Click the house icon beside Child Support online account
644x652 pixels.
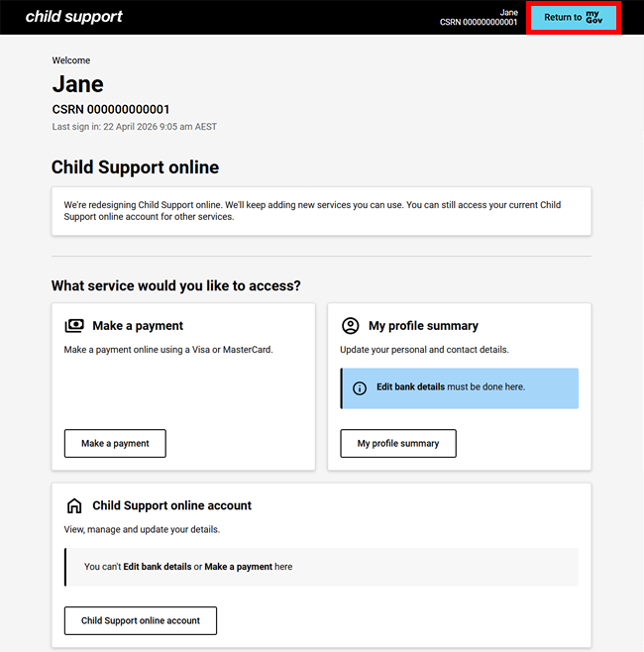click(x=74, y=505)
